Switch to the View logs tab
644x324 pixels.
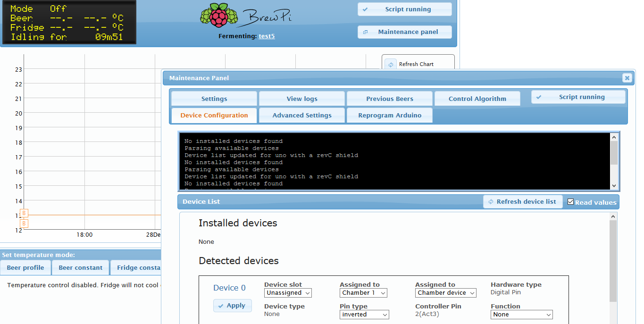[302, 99]
